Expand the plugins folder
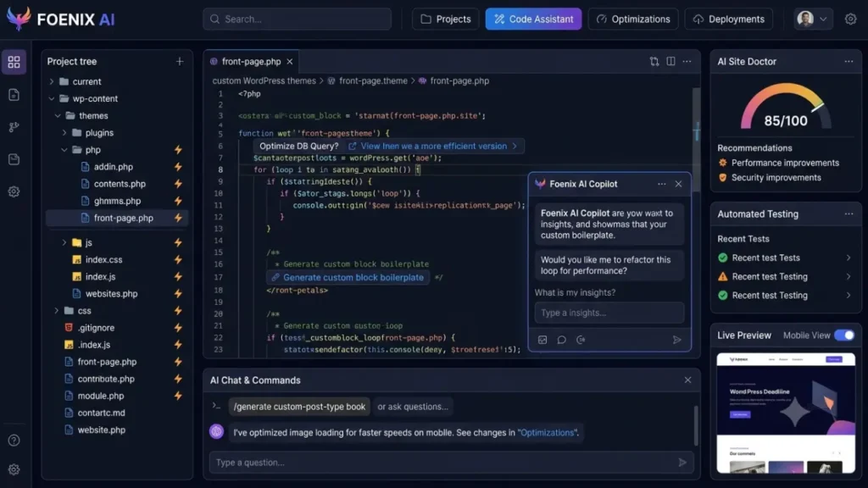Viewport: 868px width, 488px height. (64, 133)
